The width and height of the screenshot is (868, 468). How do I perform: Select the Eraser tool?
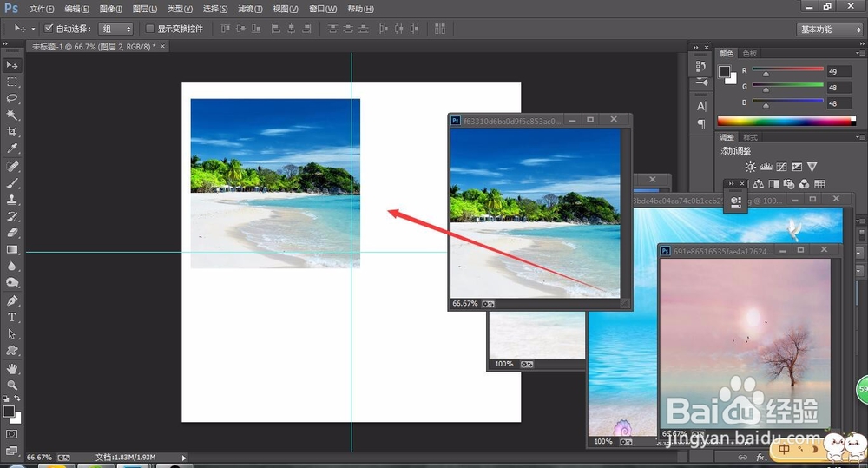tap(11, 234)
